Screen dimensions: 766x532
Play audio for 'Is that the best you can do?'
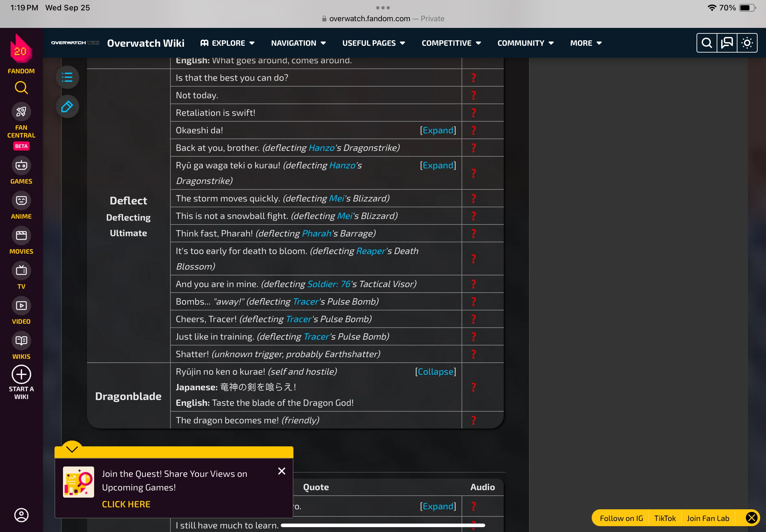[474, 78]
